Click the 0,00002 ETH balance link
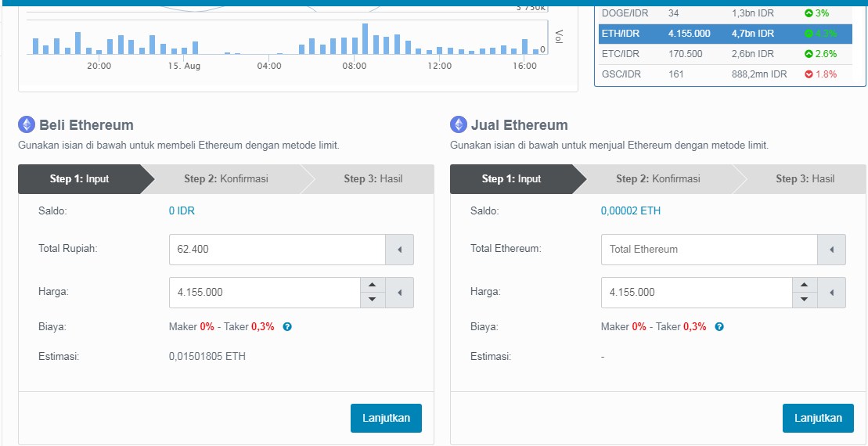The image size is (868, 446). click(x=631, y=210)
